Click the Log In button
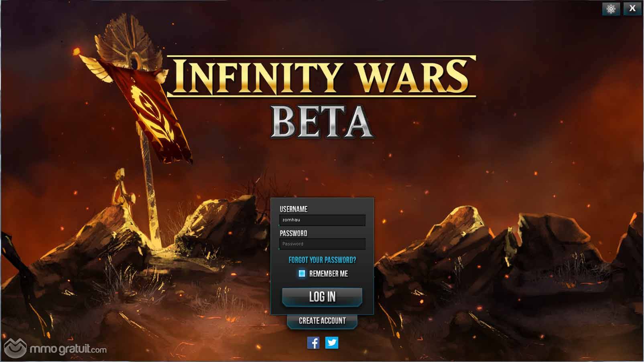The image size is (644, 362). tap(322, 297)
